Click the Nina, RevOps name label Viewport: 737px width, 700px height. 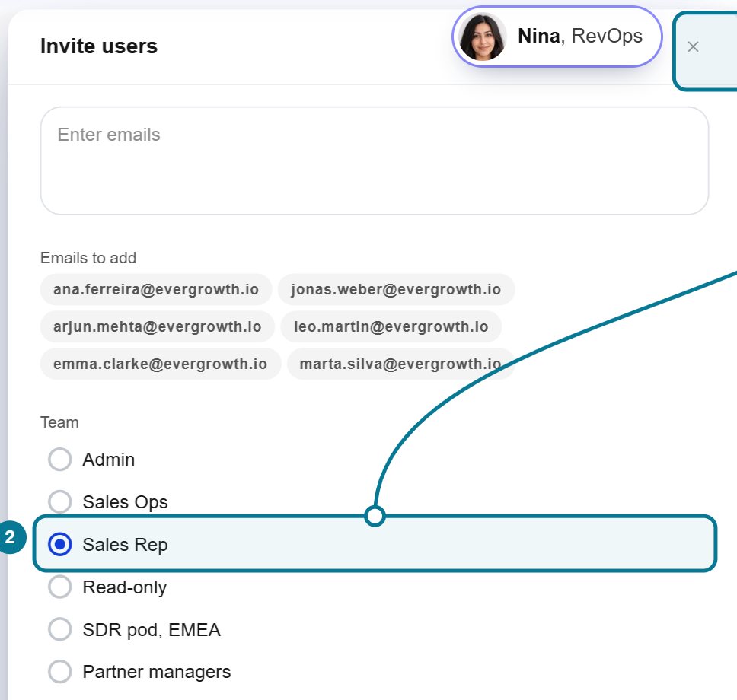click(580, 37)
